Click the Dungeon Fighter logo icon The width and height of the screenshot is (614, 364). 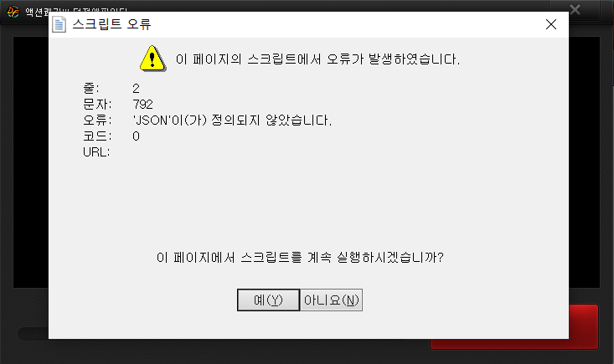[13, 12]
